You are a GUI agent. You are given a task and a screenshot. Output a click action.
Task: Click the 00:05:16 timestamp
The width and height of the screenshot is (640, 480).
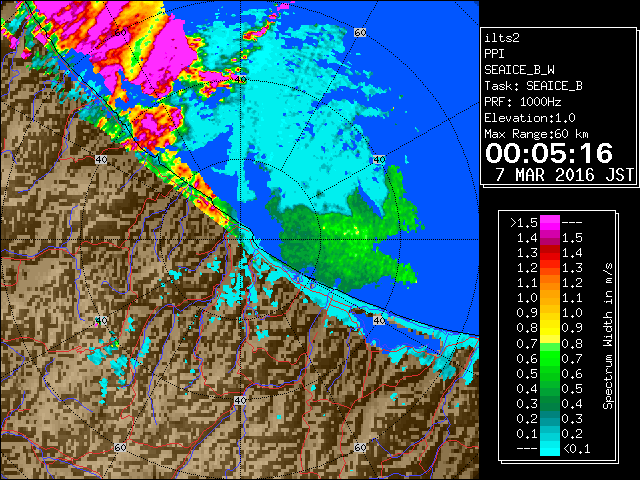click(549, 153)
